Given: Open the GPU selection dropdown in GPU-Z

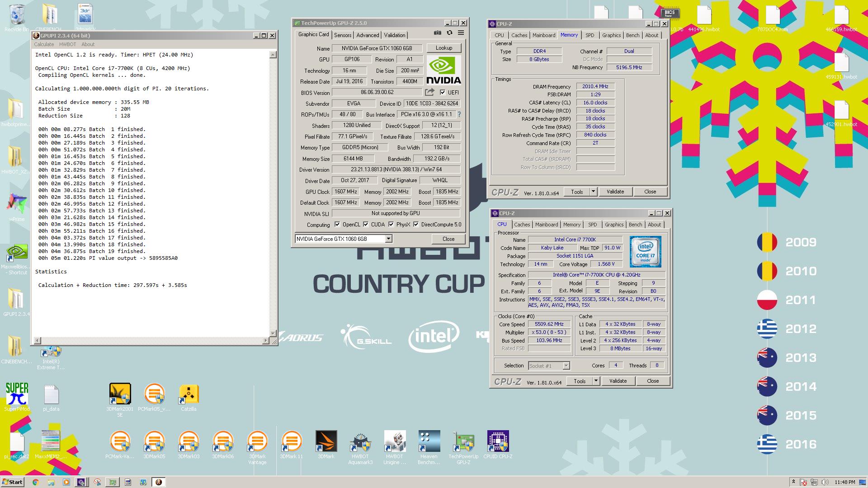Looking at the screenshot, I should [x=388, y=239].
